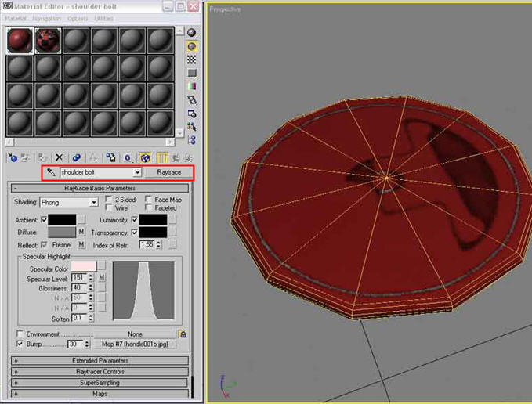Screen dimensions: 532x404
Task: Open the Navigation menu
Action: point(46,18)
